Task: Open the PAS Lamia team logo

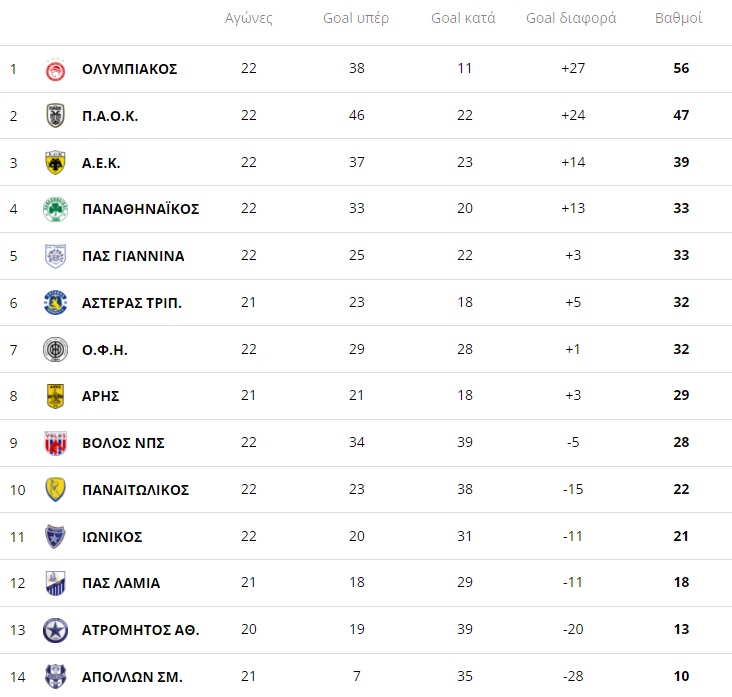Action: click(55, 583)
